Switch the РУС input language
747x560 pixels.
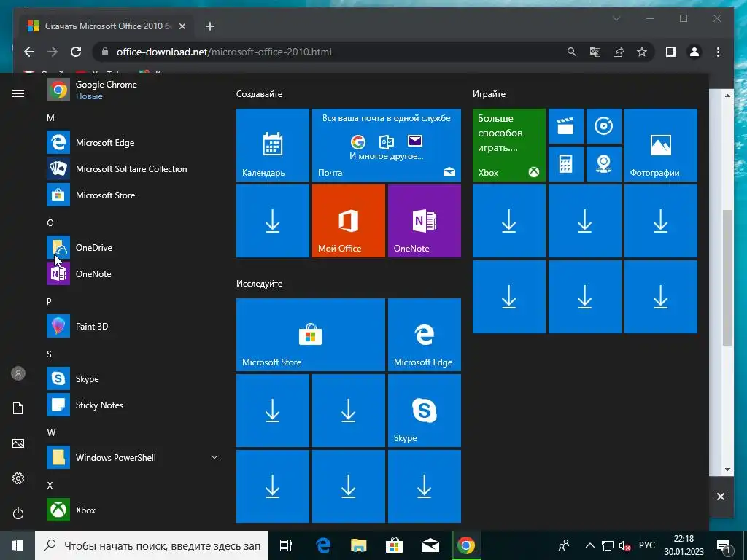pos(647,545)
